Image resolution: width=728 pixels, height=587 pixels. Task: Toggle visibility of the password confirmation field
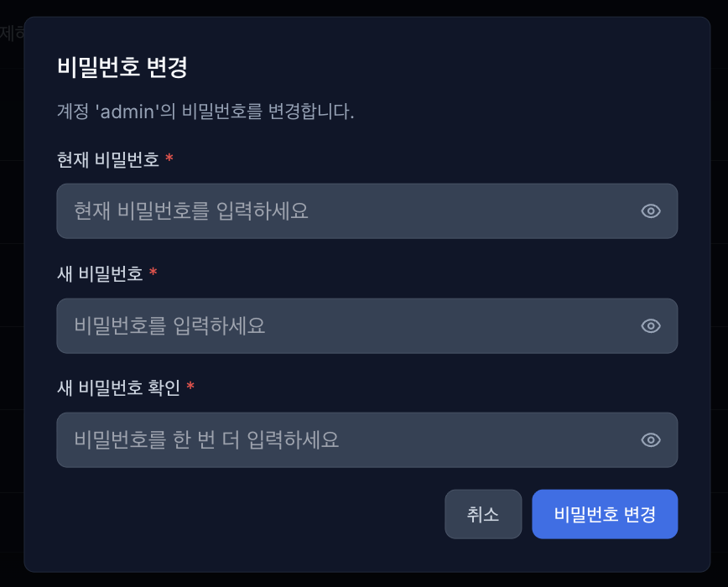pyautogui.click(x=651, y=439)
